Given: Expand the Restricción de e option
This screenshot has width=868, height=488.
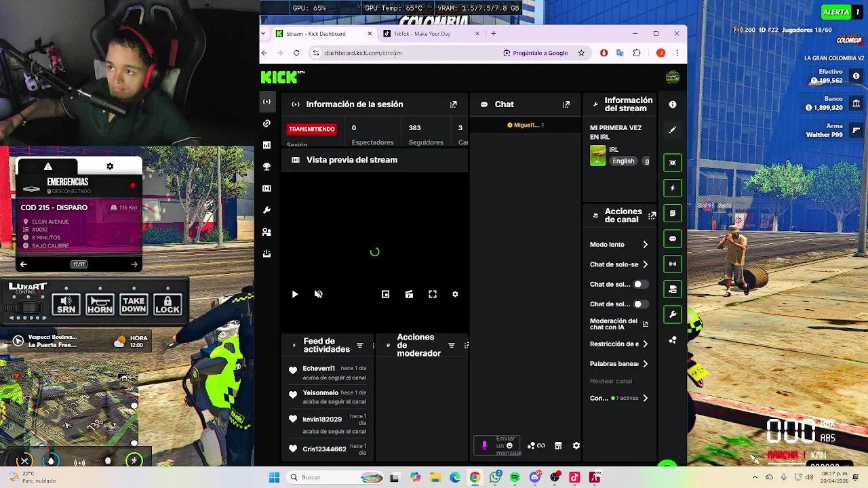Looking at the screenshot, I should 645,344.
